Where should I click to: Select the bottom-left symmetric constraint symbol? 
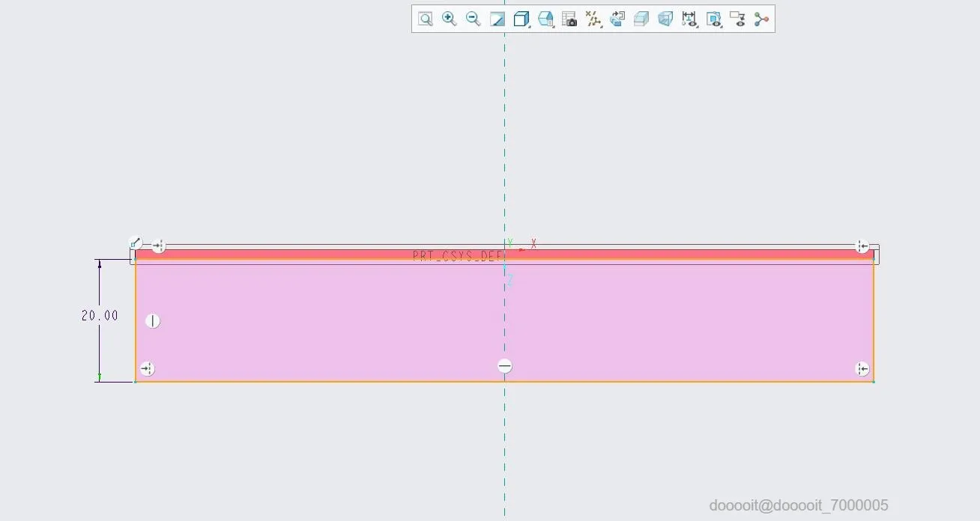[x=147, y=368]
